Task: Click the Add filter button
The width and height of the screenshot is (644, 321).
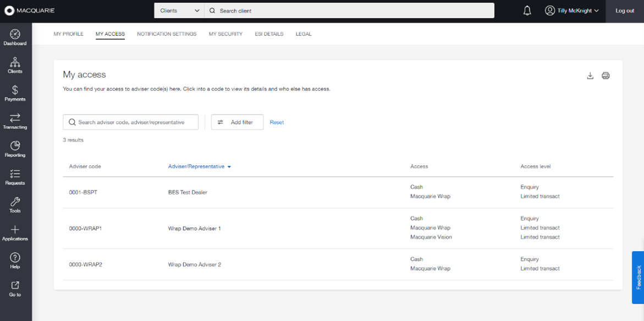Action: pyautogui.click(x=238, y=122)
